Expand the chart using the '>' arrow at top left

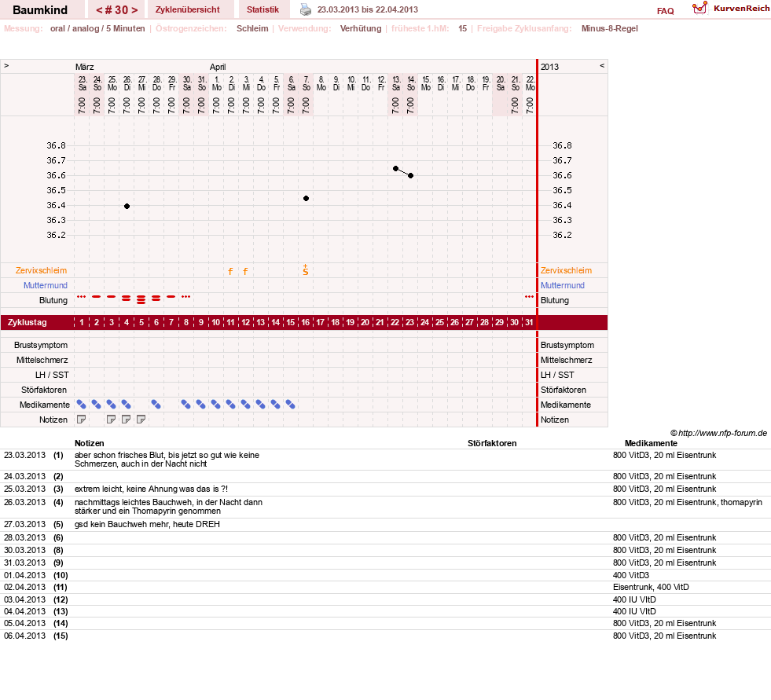click(6, 66)
